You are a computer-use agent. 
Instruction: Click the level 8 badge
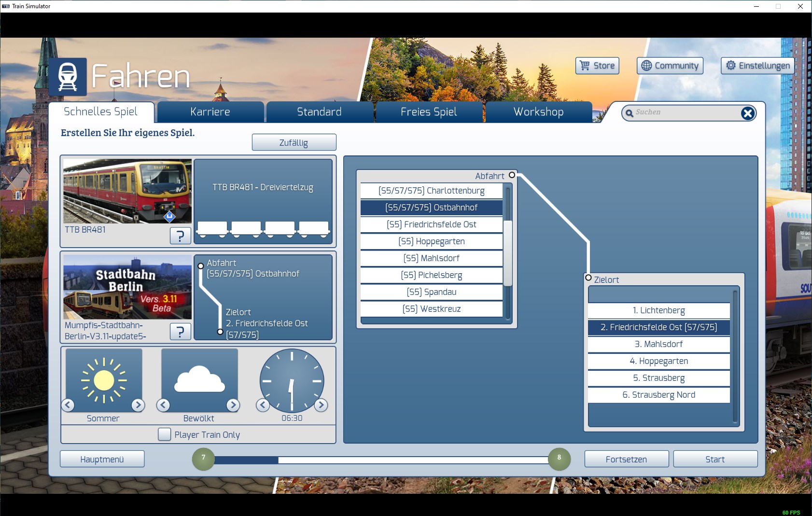tap(559, 459)
